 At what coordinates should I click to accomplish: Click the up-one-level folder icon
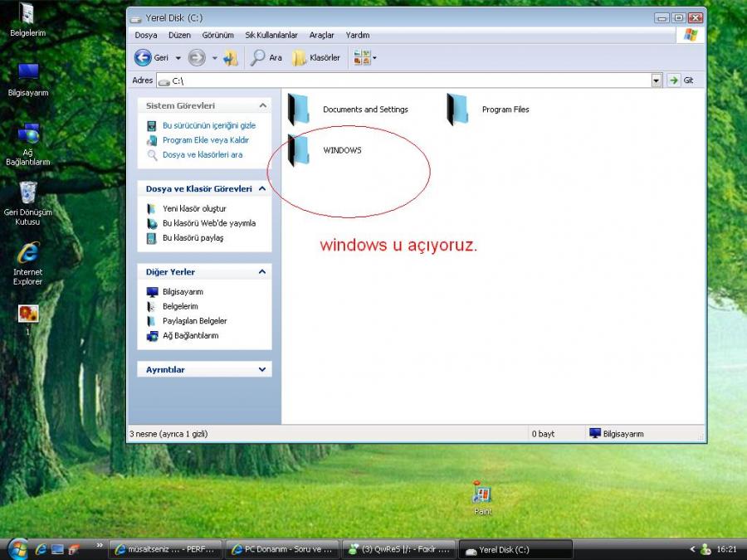tap(231, 58)
